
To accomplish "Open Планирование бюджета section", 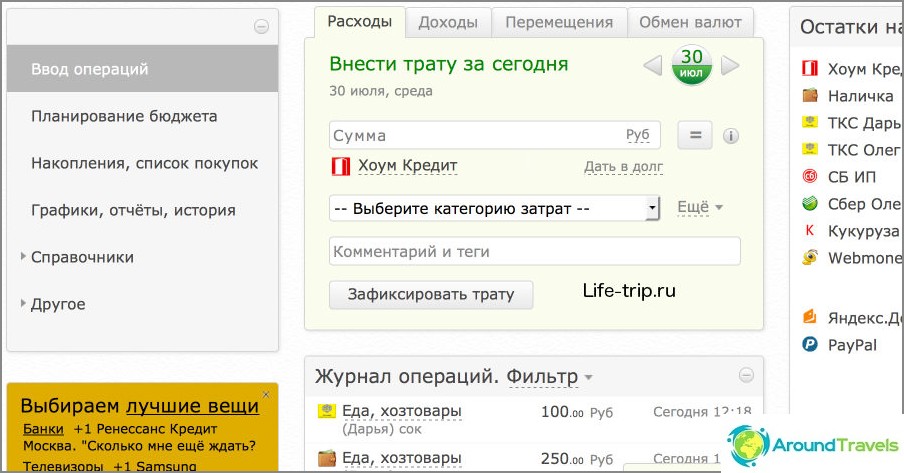I will [124, 116].
